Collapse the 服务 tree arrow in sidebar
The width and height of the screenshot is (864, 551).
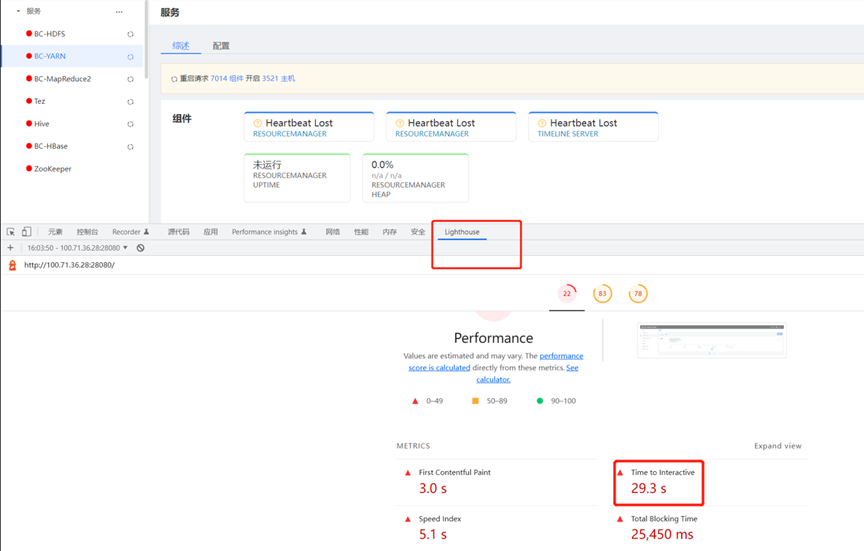pyautogui.click(x=18, y=11)
